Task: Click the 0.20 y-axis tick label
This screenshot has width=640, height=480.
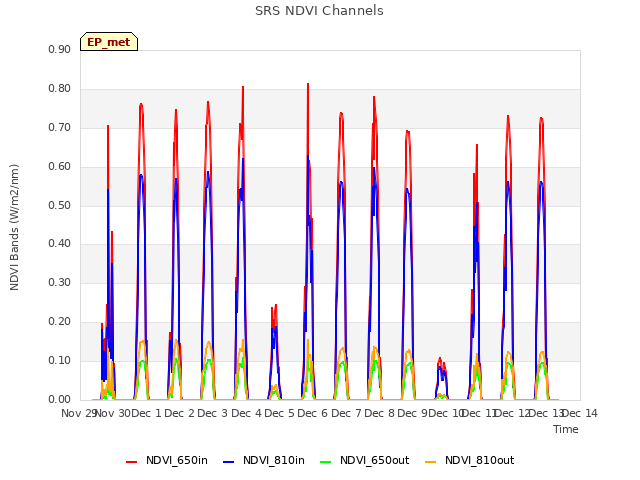Action: click(x=60, y=322)
